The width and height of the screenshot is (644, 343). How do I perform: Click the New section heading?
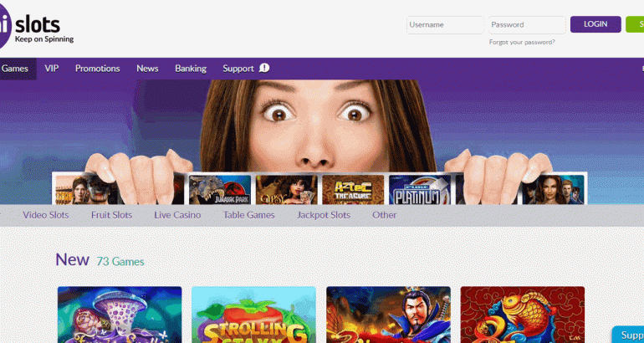[x=72, y=259]
